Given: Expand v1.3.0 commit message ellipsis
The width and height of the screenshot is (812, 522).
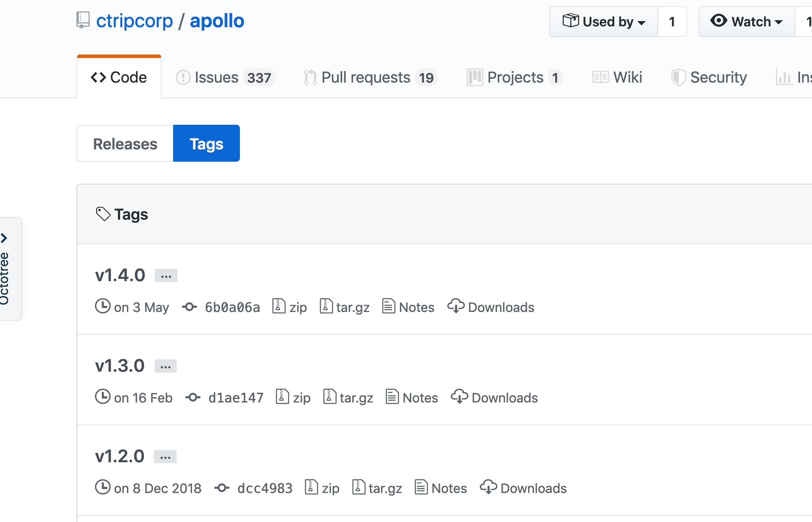Looking at the screenshot, I should (166, 366).
